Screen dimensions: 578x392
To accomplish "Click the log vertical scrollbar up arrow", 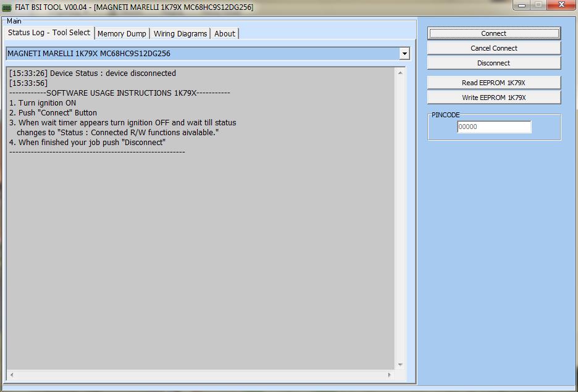I will point(400,73).
